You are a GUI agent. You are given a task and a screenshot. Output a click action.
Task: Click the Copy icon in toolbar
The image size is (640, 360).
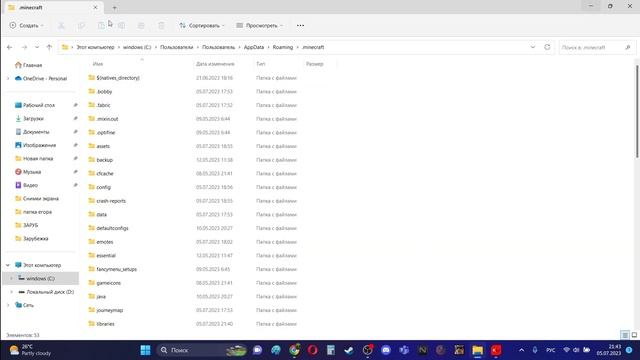(81, 25)
